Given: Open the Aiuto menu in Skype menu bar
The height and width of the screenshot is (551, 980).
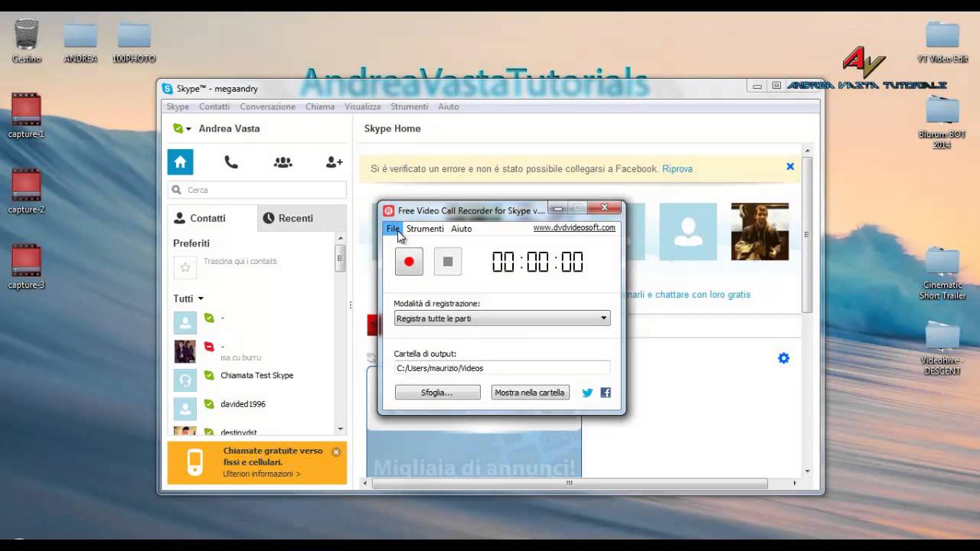Looking at the screenshot, I should 449,107.
